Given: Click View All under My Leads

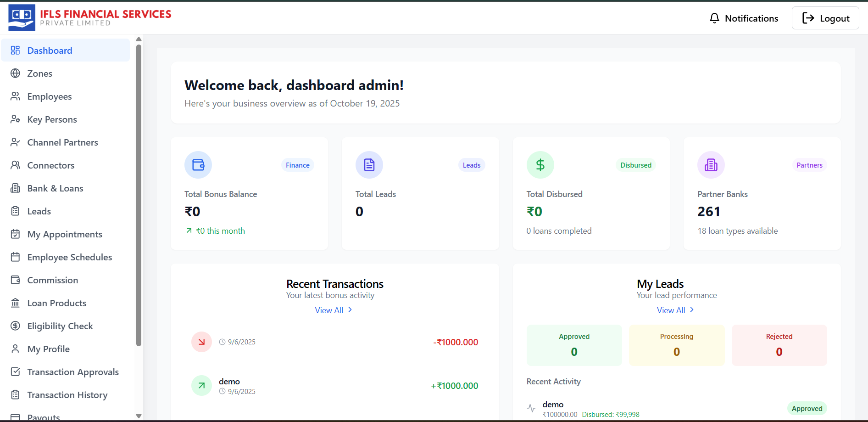Looking at the screenshot, I should [x=675, y=310].
